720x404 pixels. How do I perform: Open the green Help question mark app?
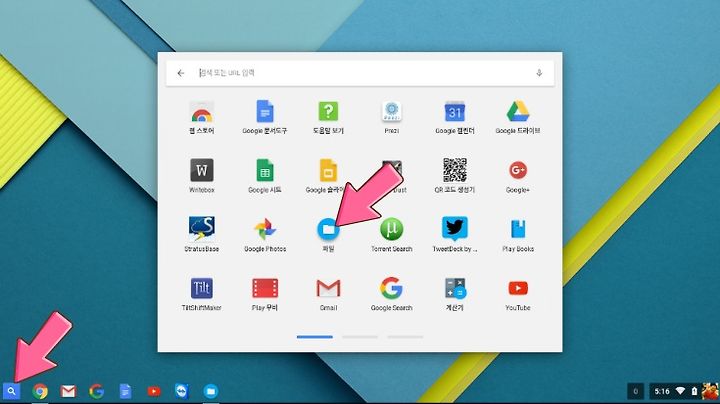pyautogui.click(x=328, y=112)
